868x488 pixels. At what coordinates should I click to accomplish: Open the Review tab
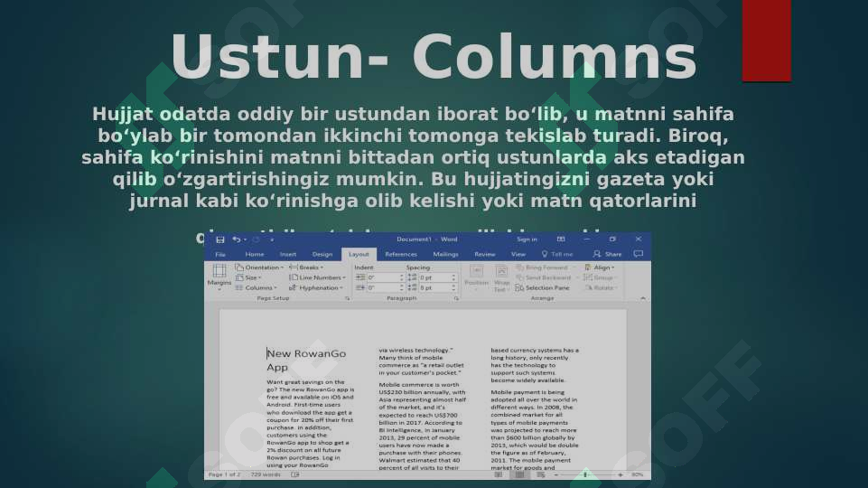[485, 254]
